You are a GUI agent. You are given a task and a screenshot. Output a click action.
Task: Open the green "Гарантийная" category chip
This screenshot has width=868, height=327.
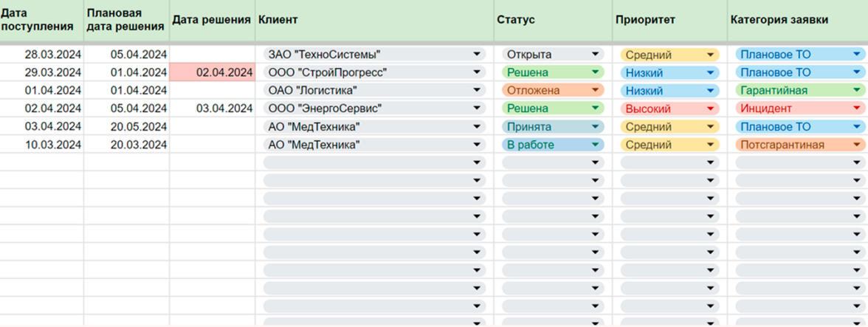click(799, 91)
